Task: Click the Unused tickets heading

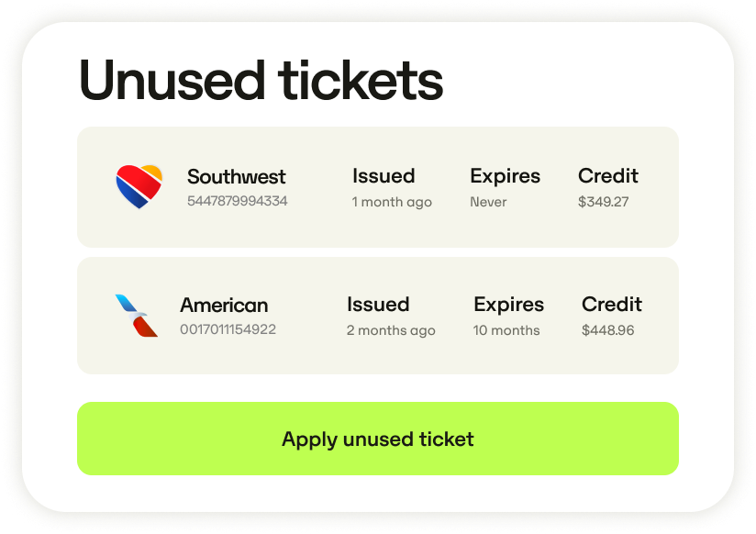Action: [x=261, y=80]
